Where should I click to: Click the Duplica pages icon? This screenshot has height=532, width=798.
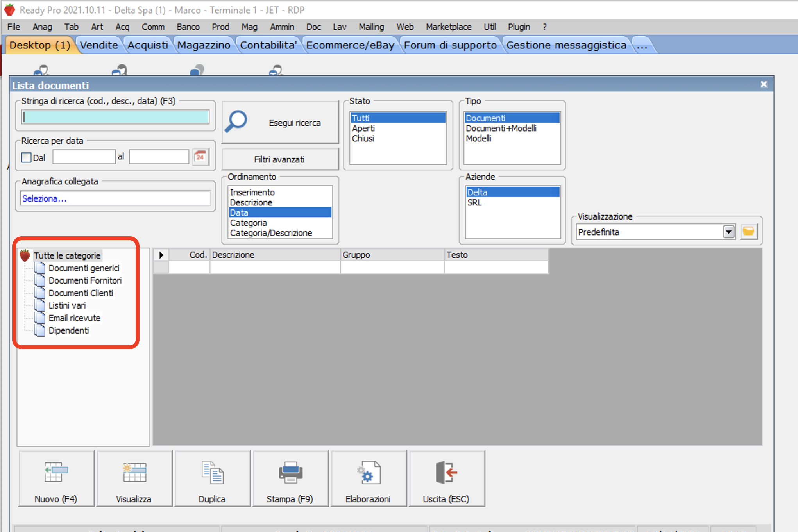coord(212,472)
